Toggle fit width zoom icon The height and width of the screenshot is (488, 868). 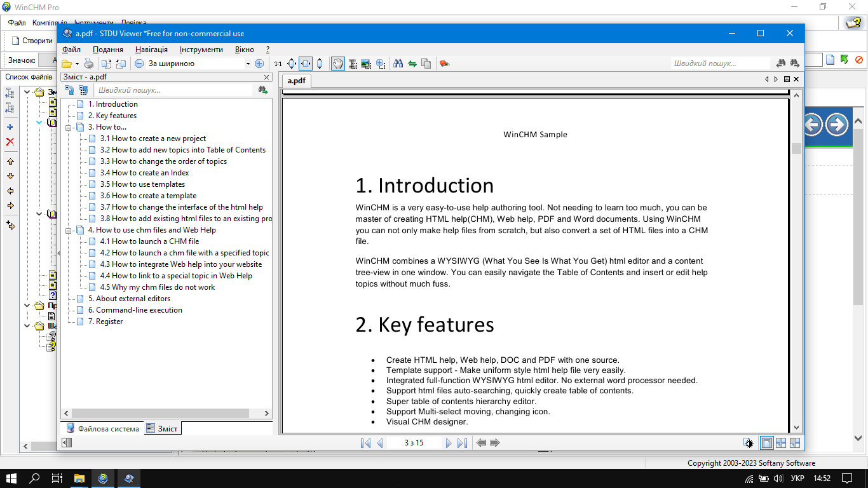[306, 64]
